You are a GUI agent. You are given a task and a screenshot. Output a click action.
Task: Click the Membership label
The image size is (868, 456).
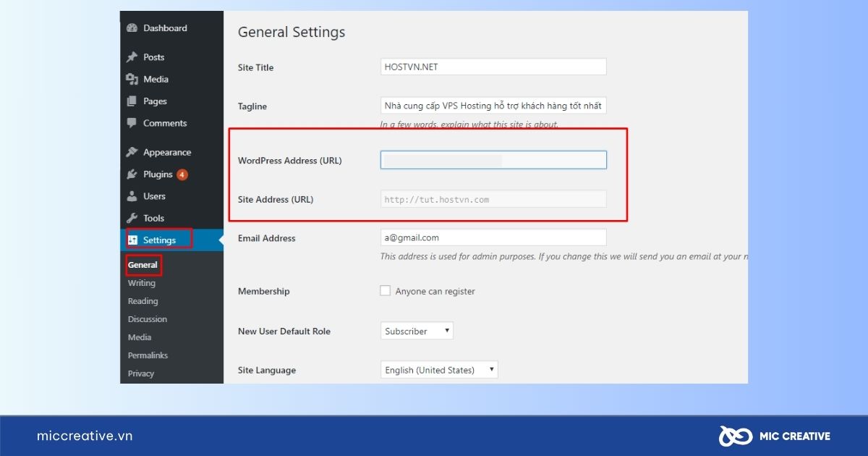(264, 291)
